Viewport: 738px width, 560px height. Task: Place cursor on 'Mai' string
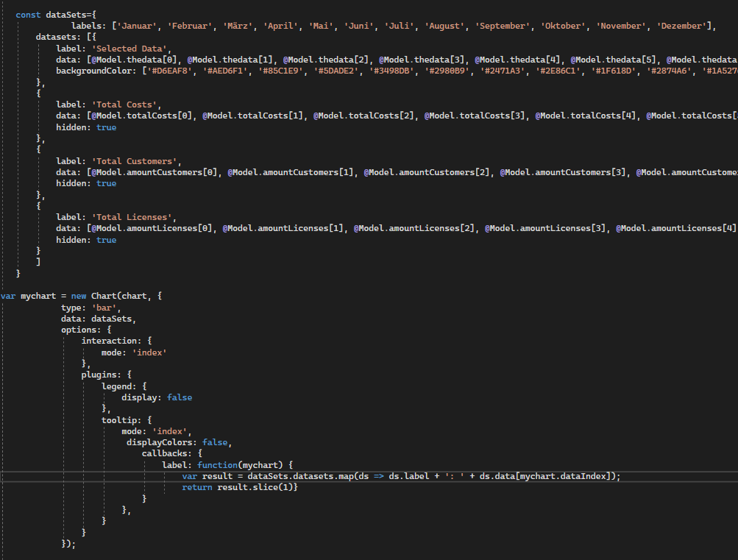[321, 26]
